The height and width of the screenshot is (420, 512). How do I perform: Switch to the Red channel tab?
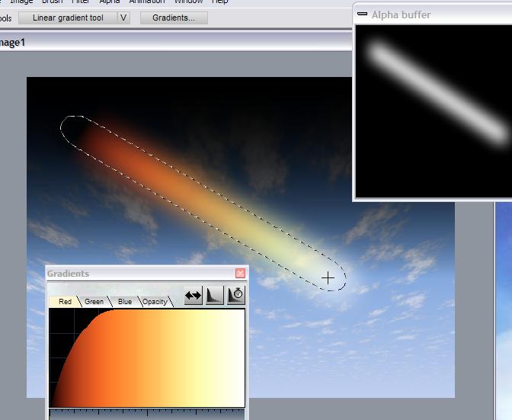point(65,302)
